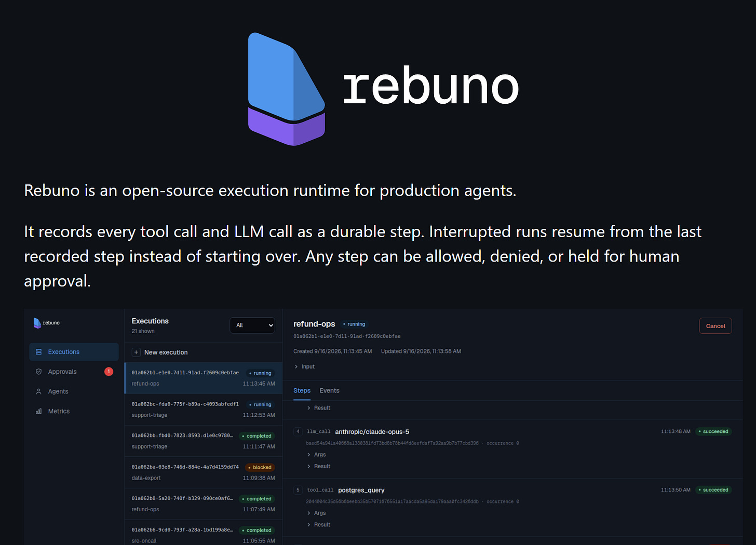The width and height of the screenshot is (756, 545).
Task: Open the All filter dropdown
Action: click(252, 325)
